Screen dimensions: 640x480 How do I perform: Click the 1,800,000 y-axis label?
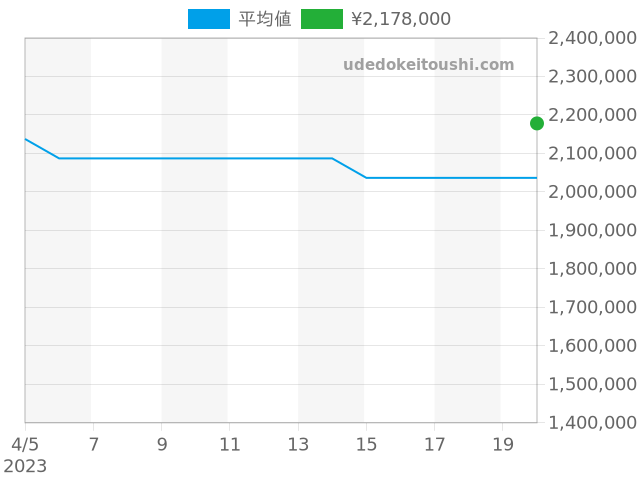click(593, 269)
